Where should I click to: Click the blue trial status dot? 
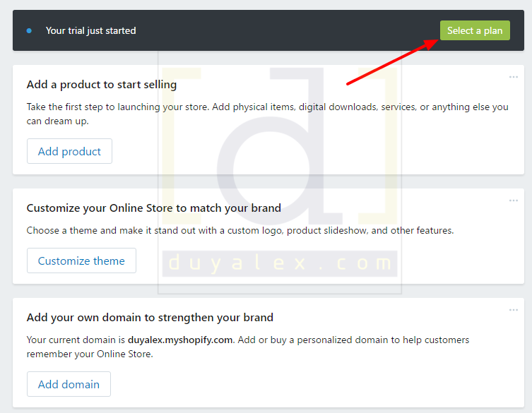pos(29,31)
